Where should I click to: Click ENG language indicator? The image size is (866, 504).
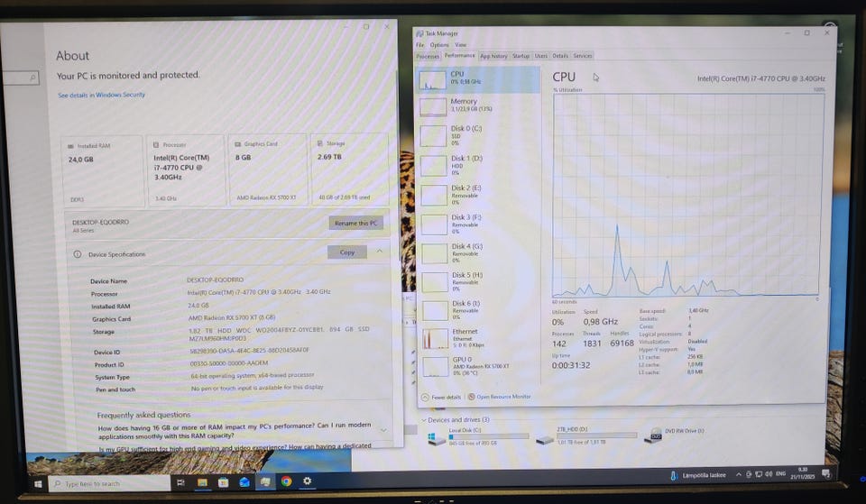780,473
